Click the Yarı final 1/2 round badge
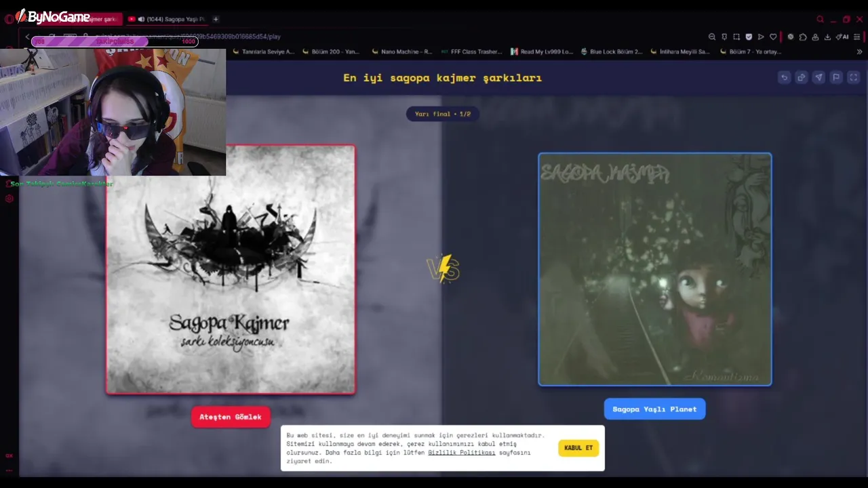The height and width of the screenshot is (488, 868). [x=443, y=114]
